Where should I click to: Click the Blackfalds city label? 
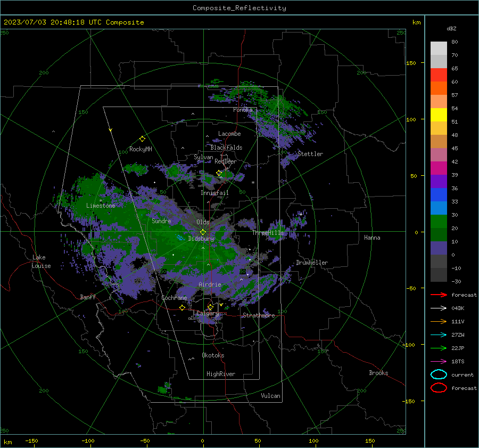(226, 148)
